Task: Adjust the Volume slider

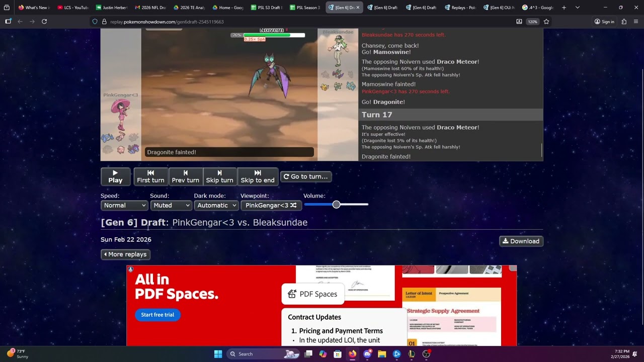Action: pos(336,204)
